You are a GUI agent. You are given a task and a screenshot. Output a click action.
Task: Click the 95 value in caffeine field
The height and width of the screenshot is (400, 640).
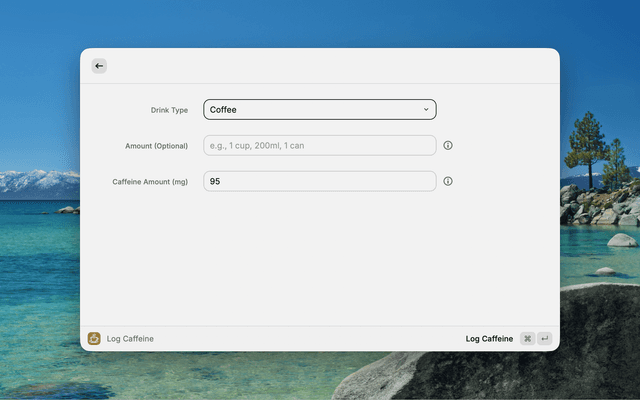pos(215,181)
